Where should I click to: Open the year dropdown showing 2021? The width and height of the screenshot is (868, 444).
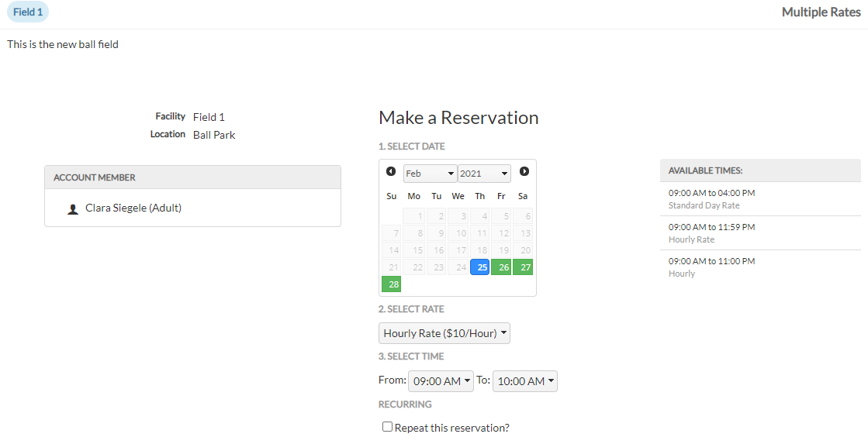tap(484, 174)
